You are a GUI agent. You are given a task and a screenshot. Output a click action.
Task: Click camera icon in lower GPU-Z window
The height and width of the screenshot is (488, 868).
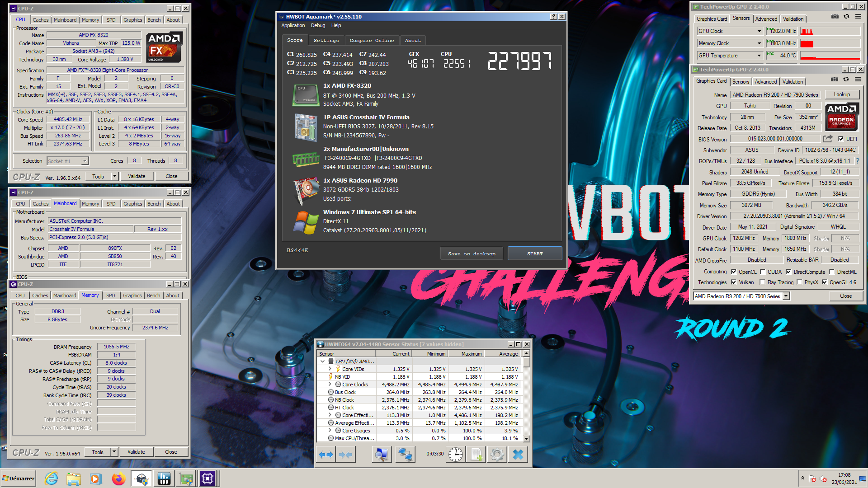point(835,79)
